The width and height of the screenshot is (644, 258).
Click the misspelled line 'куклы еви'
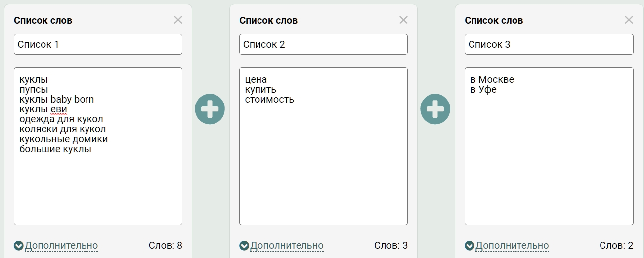pyautogui.click(x=43, y=109)
